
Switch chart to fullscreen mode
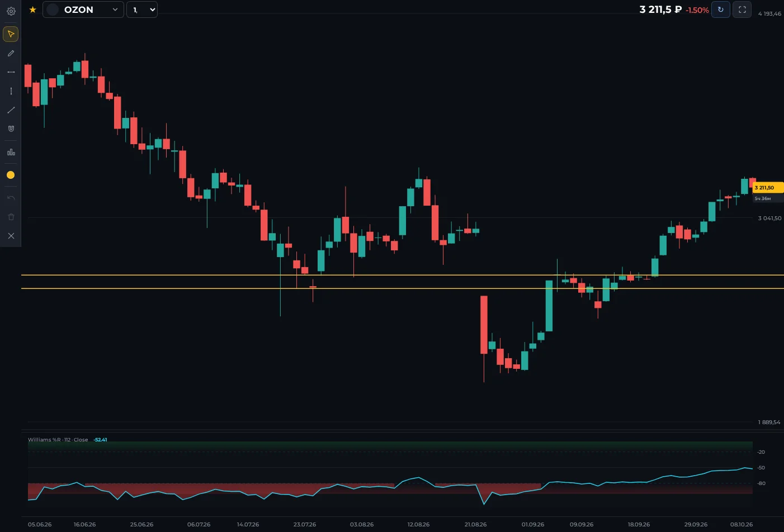tap(742, 9)
